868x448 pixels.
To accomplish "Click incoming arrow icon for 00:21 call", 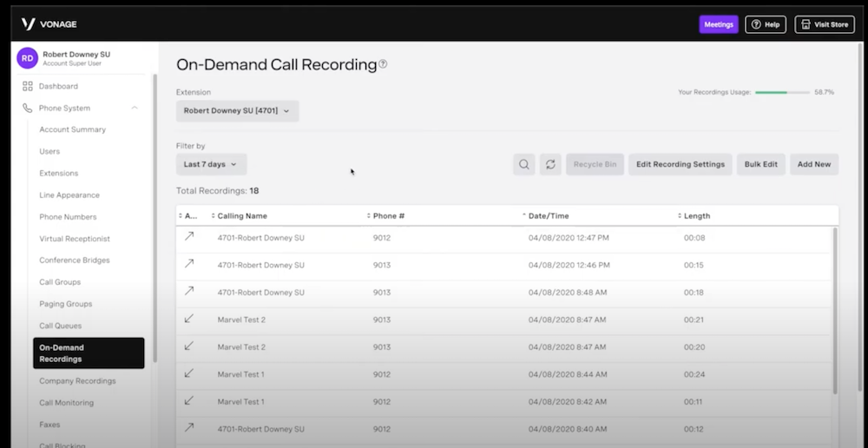I will point(188,319).
